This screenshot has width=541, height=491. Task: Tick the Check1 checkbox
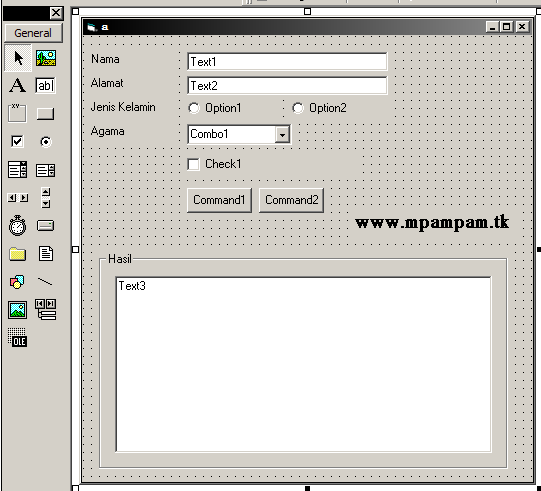coord(214,164)
